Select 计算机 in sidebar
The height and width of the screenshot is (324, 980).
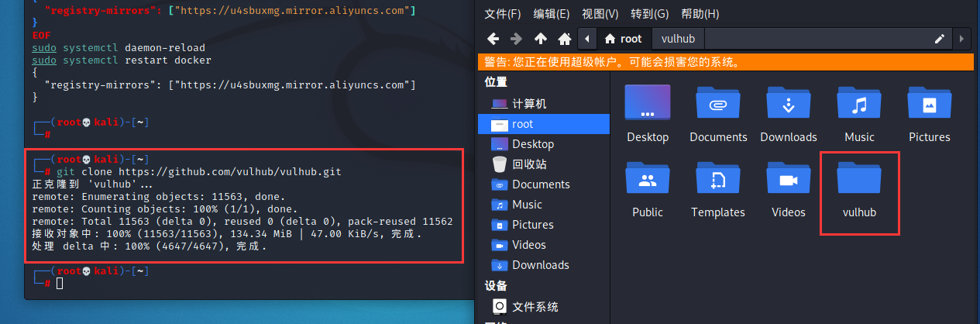542,104
